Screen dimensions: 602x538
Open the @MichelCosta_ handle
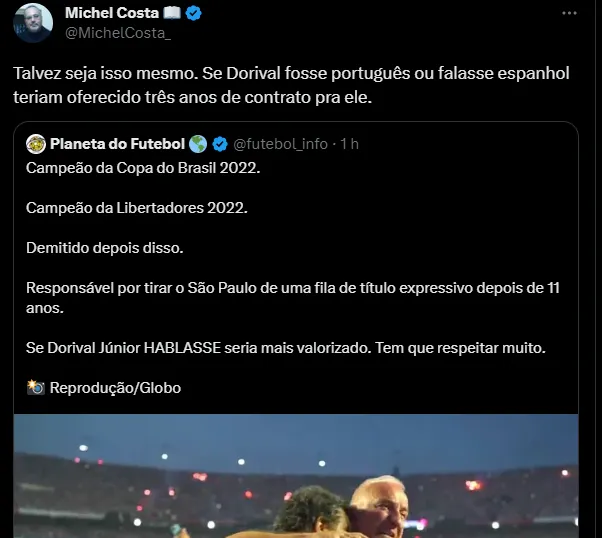point(118,33)
